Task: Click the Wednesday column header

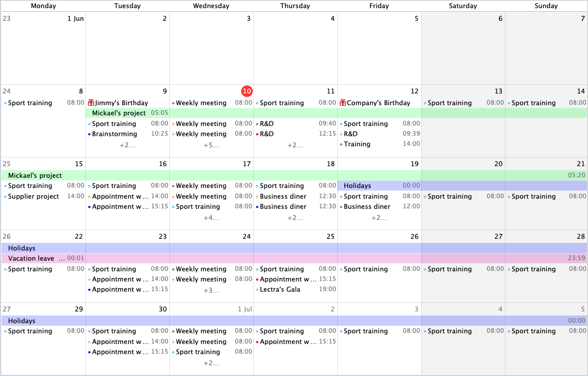Action: [211, 6]
